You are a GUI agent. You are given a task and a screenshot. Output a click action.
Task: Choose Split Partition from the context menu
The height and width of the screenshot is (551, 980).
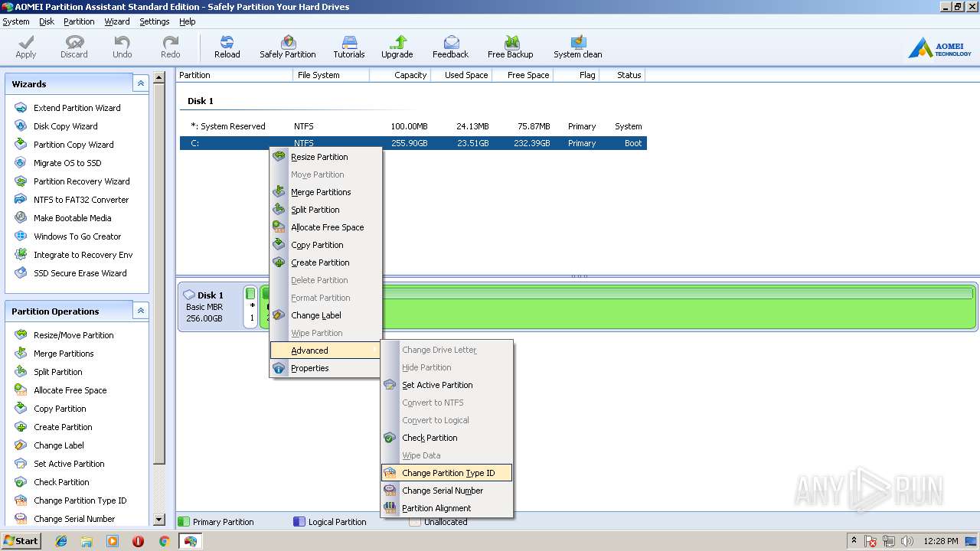[325, 210]
